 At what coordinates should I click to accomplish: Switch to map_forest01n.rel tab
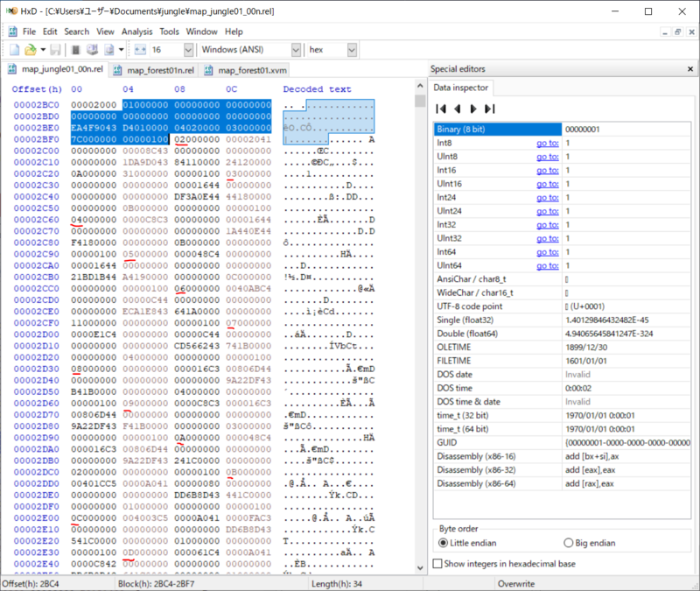[155, 70]
